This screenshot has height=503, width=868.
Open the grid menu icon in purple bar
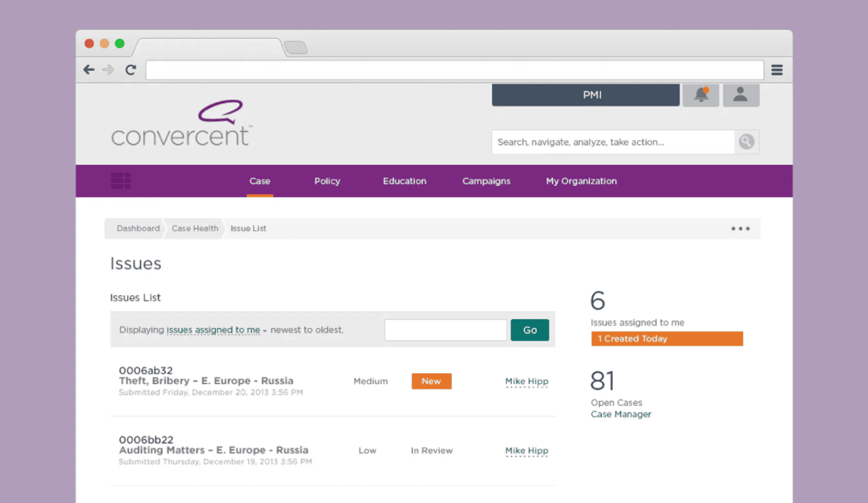[120, 180]
